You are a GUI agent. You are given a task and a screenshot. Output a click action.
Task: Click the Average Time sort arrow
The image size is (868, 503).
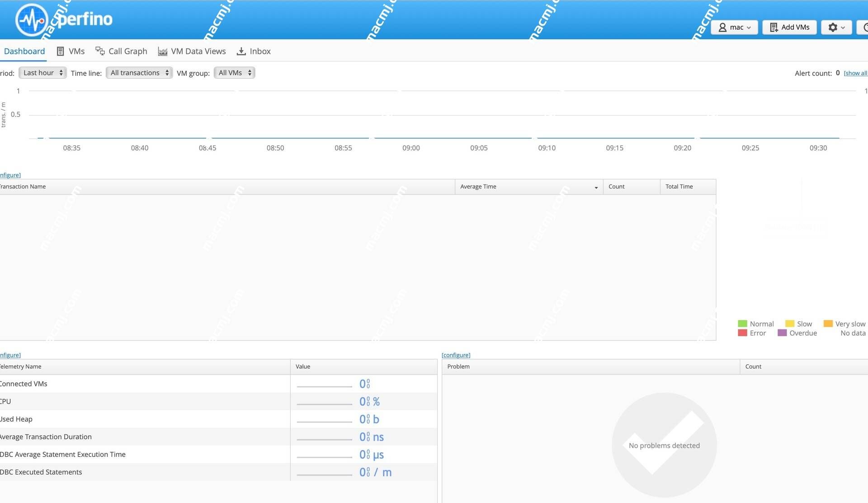(x=596, y=188)
